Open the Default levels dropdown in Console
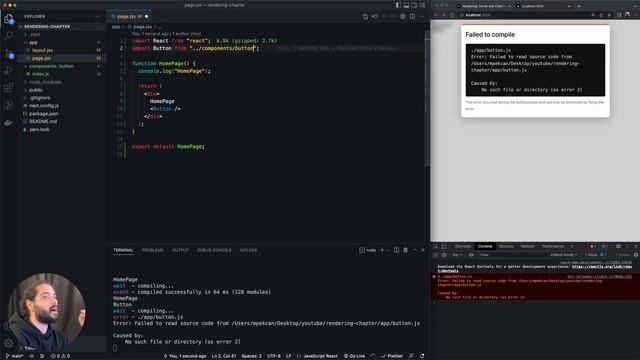 point(563,255)
